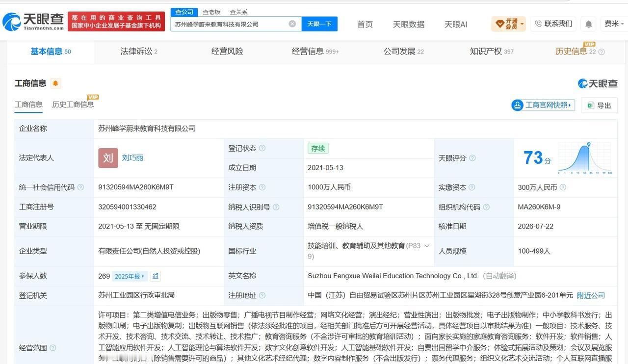Click help icon next to 纳税人识别号
Viewport: 628px width, 364px height.
click(x=276, y=207)
